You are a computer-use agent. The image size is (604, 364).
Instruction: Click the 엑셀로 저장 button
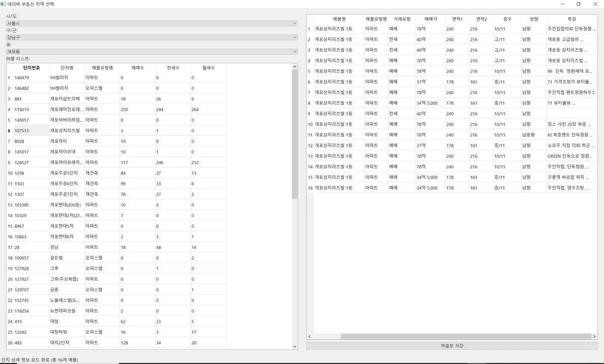(x=452, y=346)
